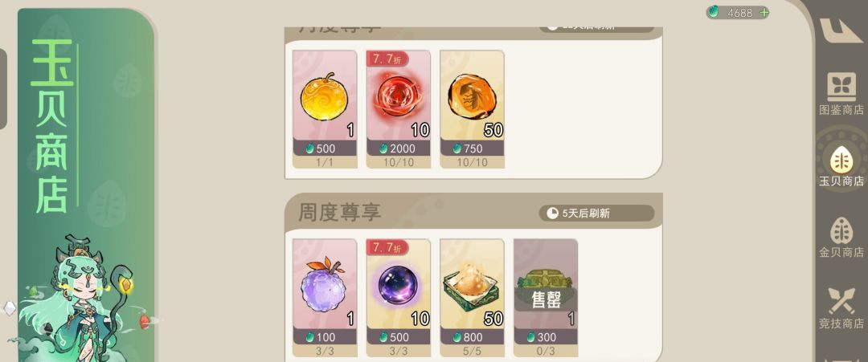The height and width of the screenshot is (362, 868).
Task: Click the back arrow at top right
Action: click(841, 30)
